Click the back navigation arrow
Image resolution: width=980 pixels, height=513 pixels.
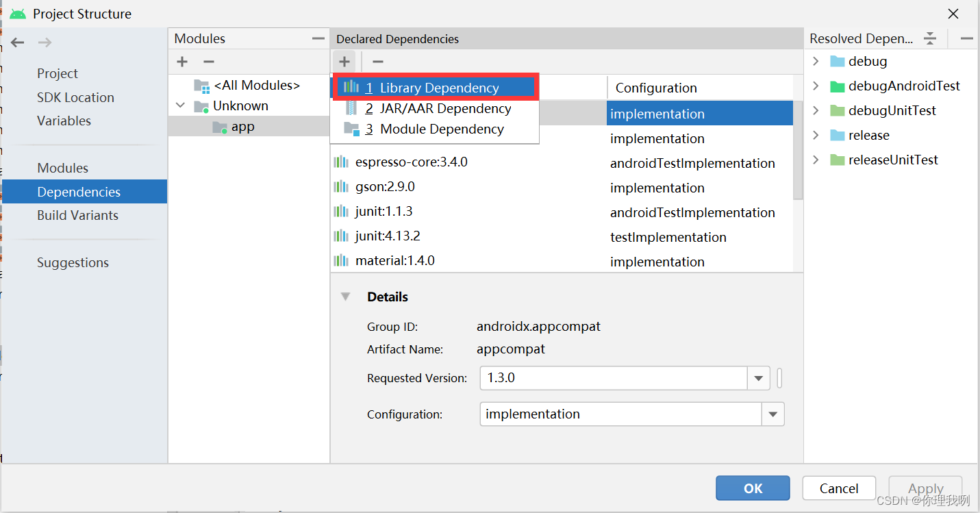[17, 42]
